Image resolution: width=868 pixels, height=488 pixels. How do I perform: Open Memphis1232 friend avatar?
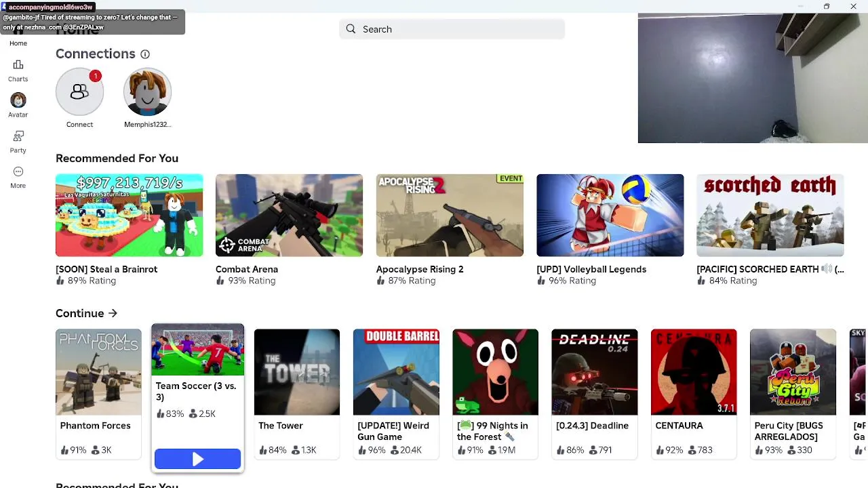click(147, 91)
